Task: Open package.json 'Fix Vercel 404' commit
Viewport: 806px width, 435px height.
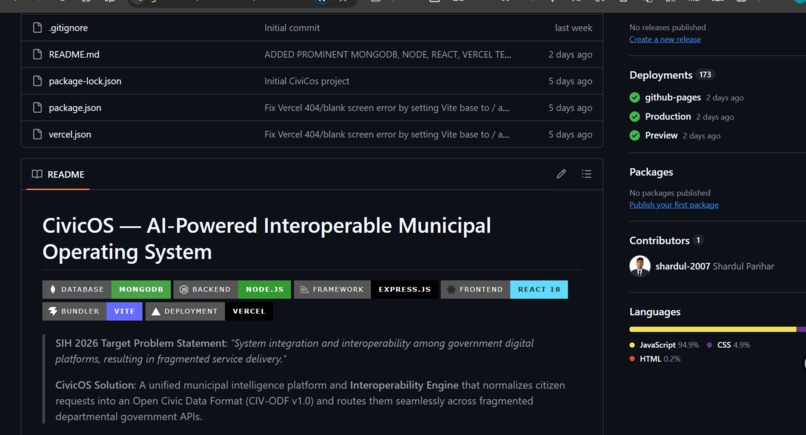Action: [x=387, y=108]
